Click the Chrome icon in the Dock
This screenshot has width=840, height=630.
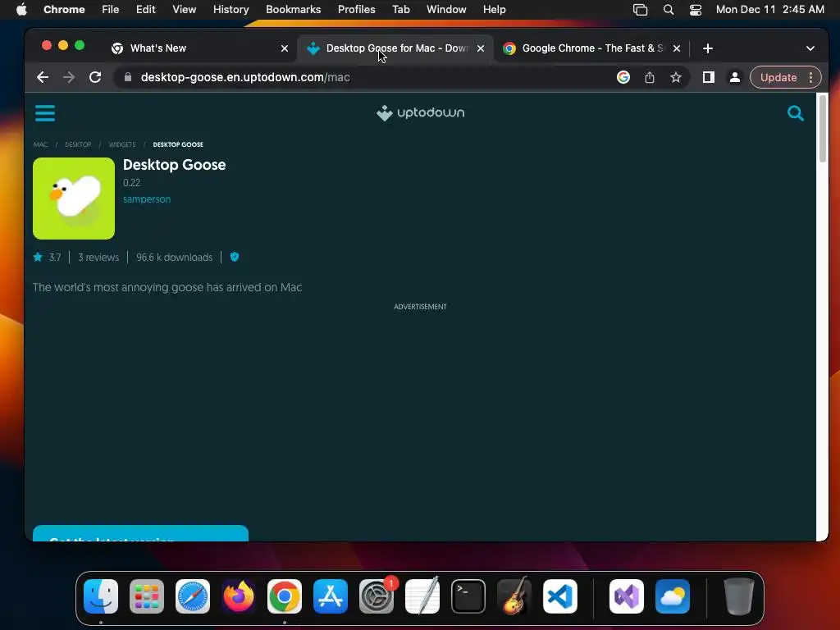pyautogui.click(x=285, y=596)
